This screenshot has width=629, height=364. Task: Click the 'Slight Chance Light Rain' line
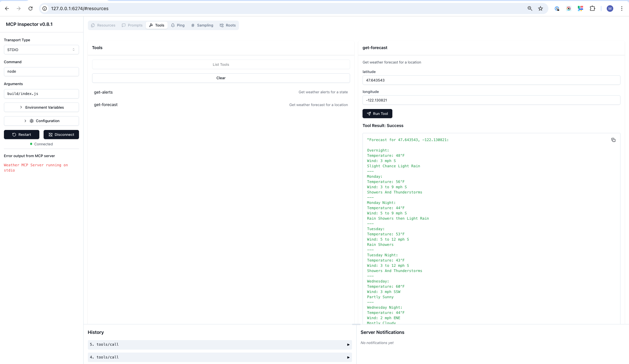(393, 166)
